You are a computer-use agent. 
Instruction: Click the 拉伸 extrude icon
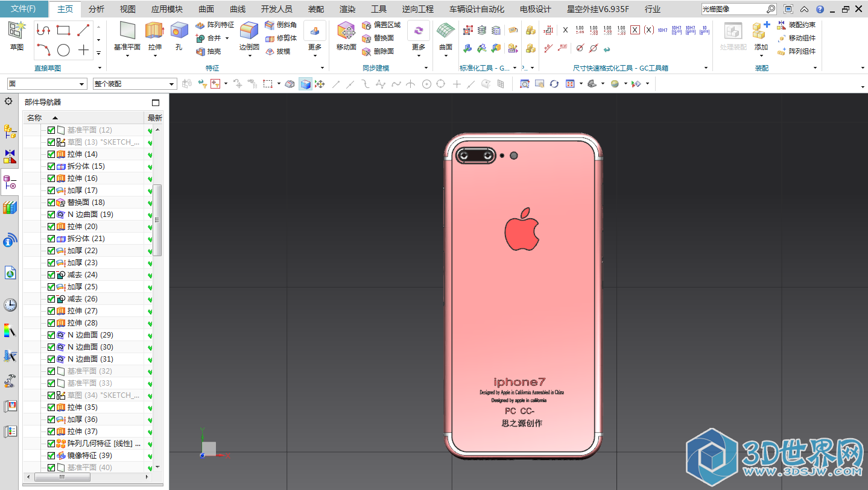tap(154, 30)
